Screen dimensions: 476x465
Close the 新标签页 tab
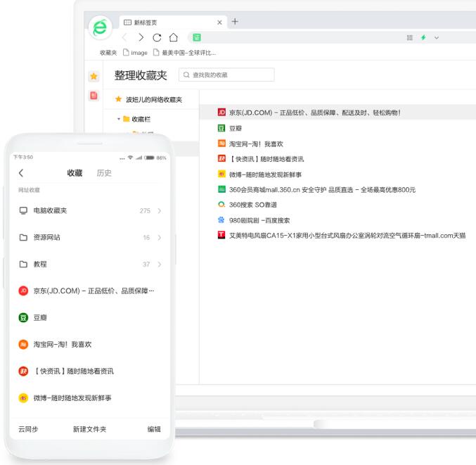pos(219,23)
